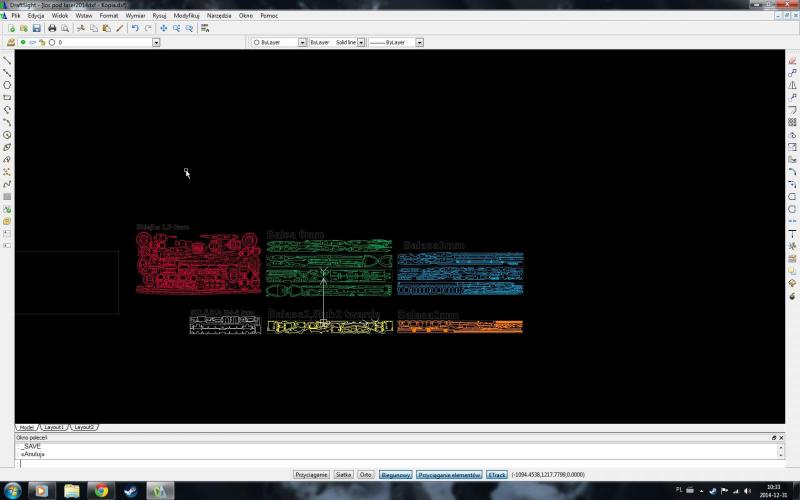800x500 pixels.
Task: Click the Print icon
Action: click(x=52, y=28)
